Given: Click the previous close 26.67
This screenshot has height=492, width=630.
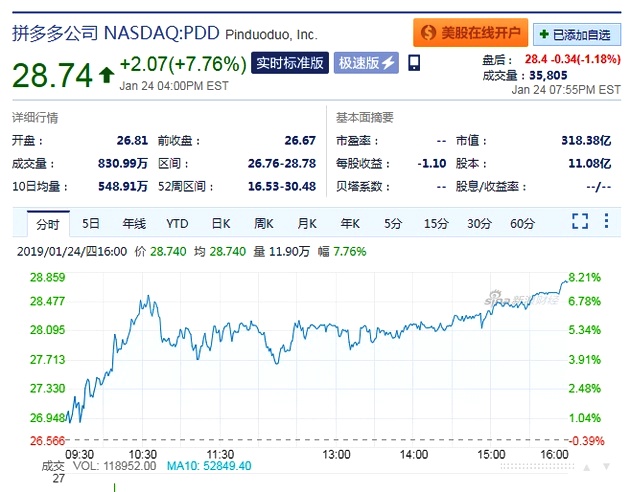Looking at the screenshot, I should pyautogui.click(x=300, y=141).
